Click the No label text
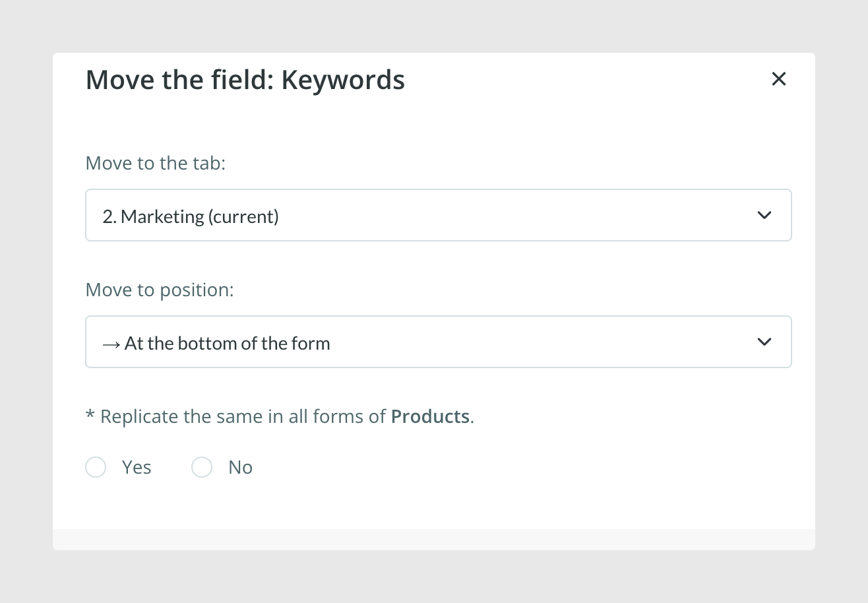 click(x=240, y=467)
